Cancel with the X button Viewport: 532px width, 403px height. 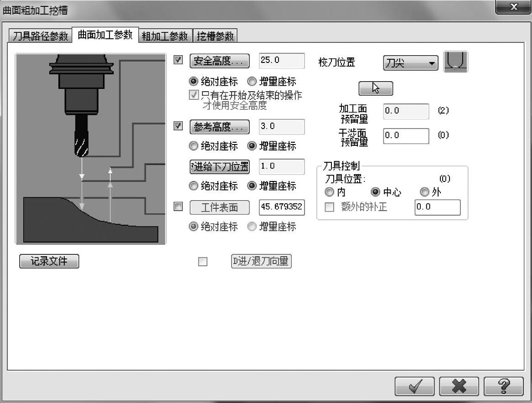click(459, 386)
